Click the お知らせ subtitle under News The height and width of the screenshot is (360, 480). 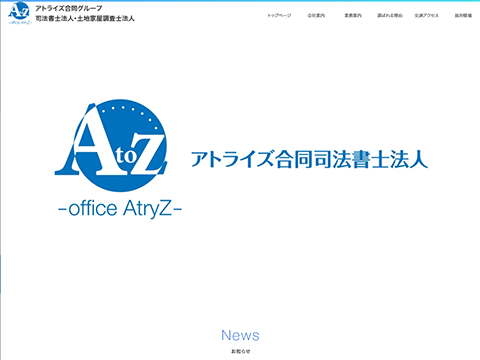point(240,351)
